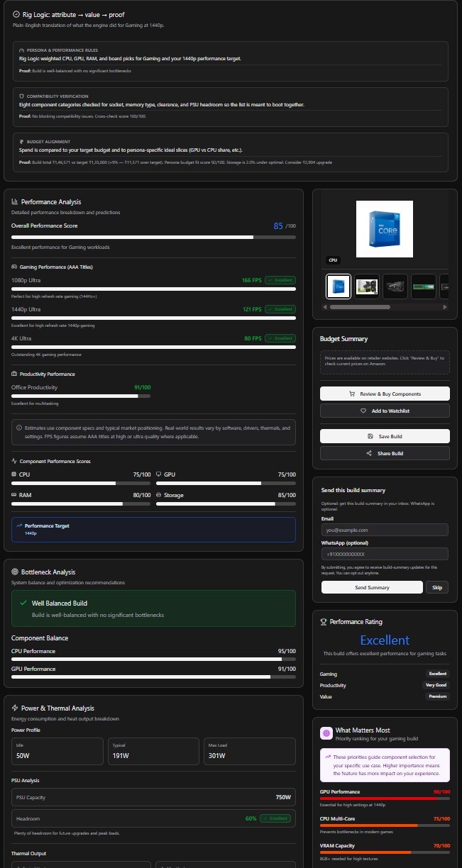Click the CPU label on product image
The height and width of the screenshot is (868, 462).
(333, 260)
